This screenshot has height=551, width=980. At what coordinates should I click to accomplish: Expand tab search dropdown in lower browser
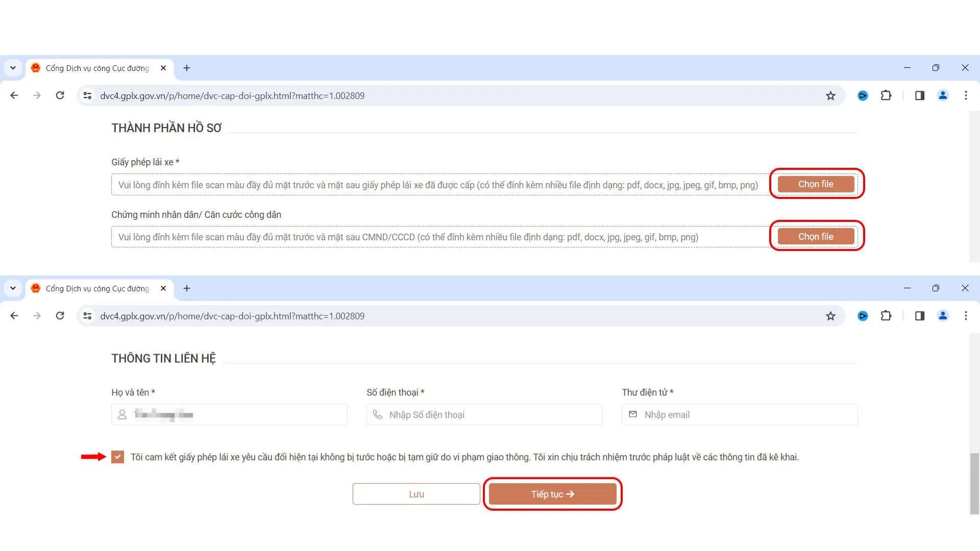(13, 288)
